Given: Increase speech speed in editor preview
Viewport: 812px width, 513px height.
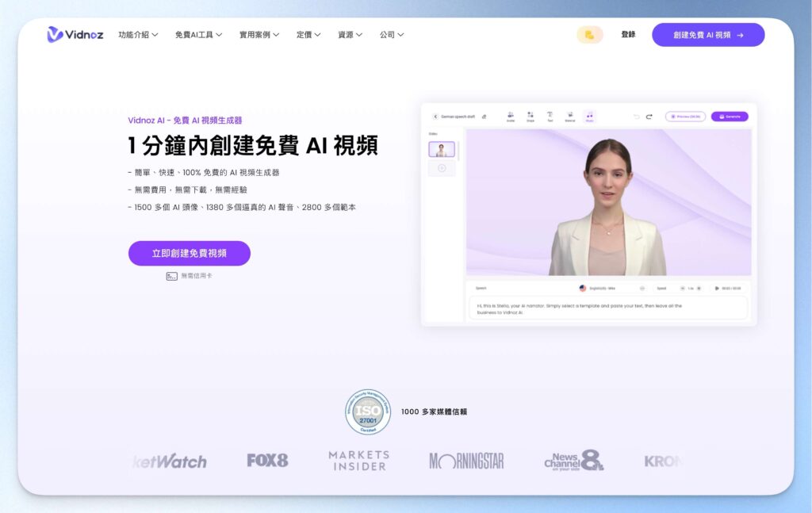Looking at the screenshot, I should click(699, 289).
